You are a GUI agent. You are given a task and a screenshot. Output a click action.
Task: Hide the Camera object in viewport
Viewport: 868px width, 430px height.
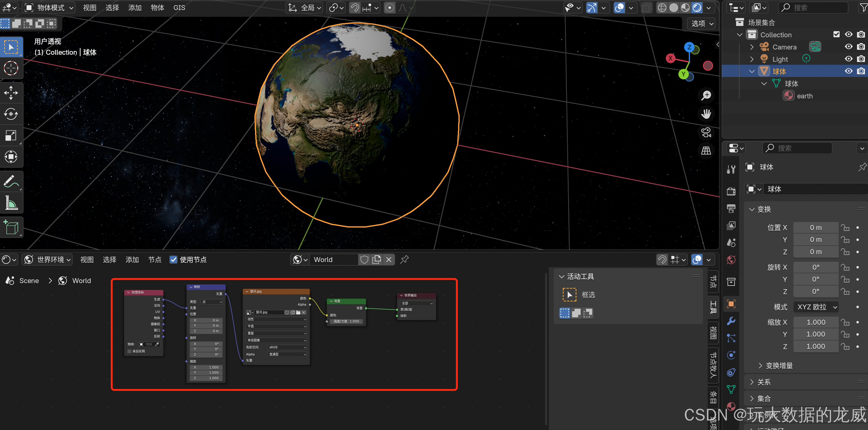coord(848,47)
